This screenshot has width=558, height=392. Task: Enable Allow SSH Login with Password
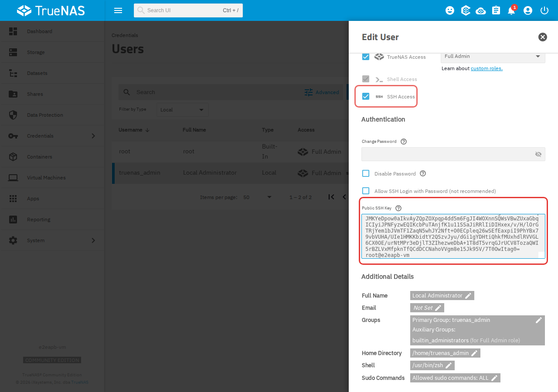tap(366, 191)
